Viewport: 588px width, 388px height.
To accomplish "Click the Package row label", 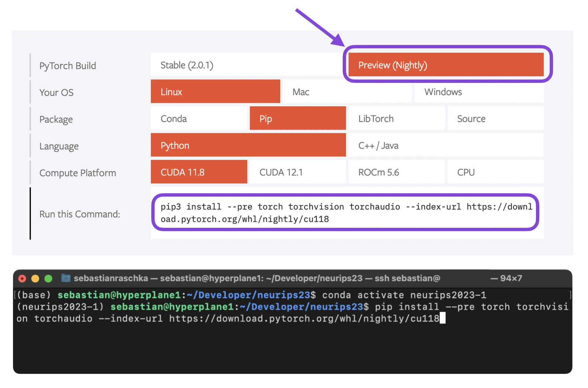I will [56, 119].
